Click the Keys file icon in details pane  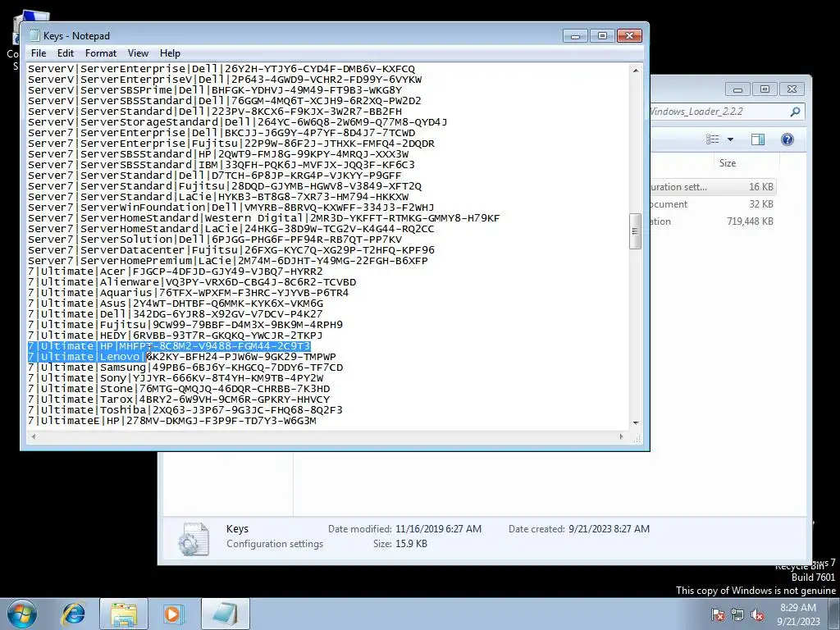pyautogui.click(x=194, y=539)
